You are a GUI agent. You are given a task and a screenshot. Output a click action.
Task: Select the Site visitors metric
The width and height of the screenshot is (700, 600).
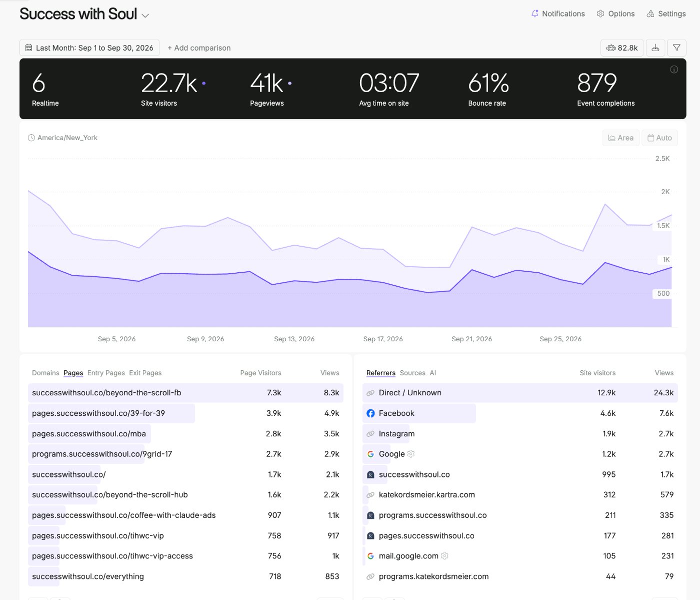point(172,89)
